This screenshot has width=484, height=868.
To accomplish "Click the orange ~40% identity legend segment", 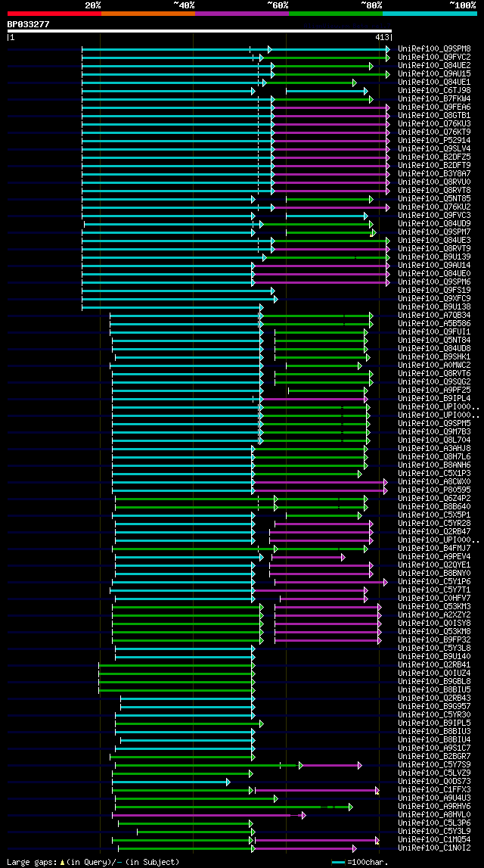I will (x=148, y=14).
